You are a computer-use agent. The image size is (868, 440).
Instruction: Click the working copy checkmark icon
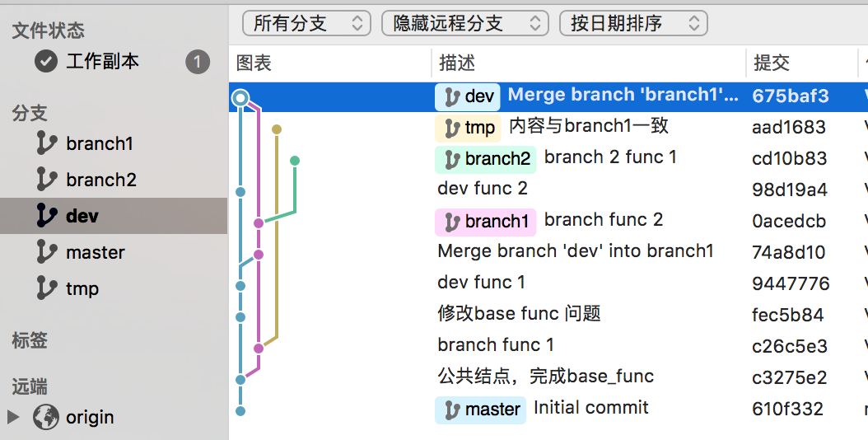(46, 61)
